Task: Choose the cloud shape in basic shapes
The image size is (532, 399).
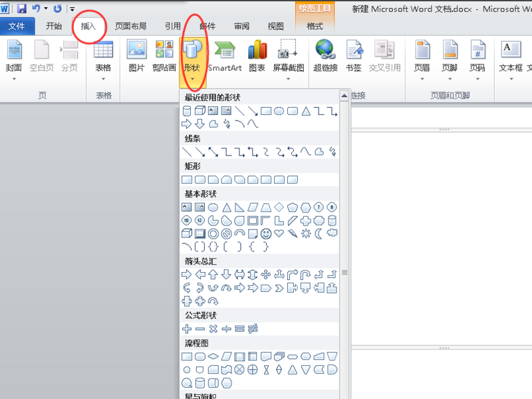Action: tap(332, 233)
